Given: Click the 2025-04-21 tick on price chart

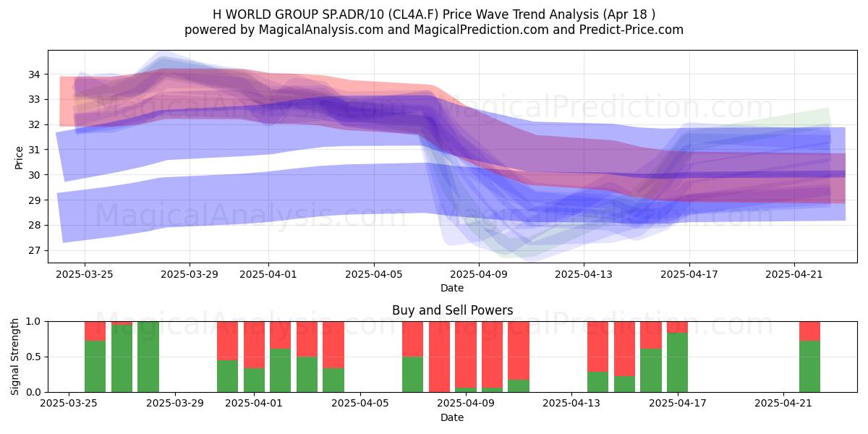Looking at the screenshot, I should pos(794,274).
